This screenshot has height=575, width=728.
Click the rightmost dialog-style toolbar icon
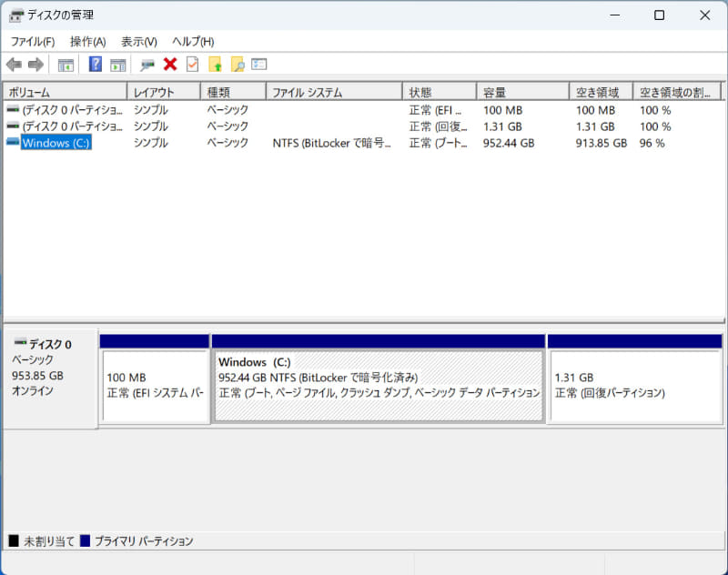point(259,64)
